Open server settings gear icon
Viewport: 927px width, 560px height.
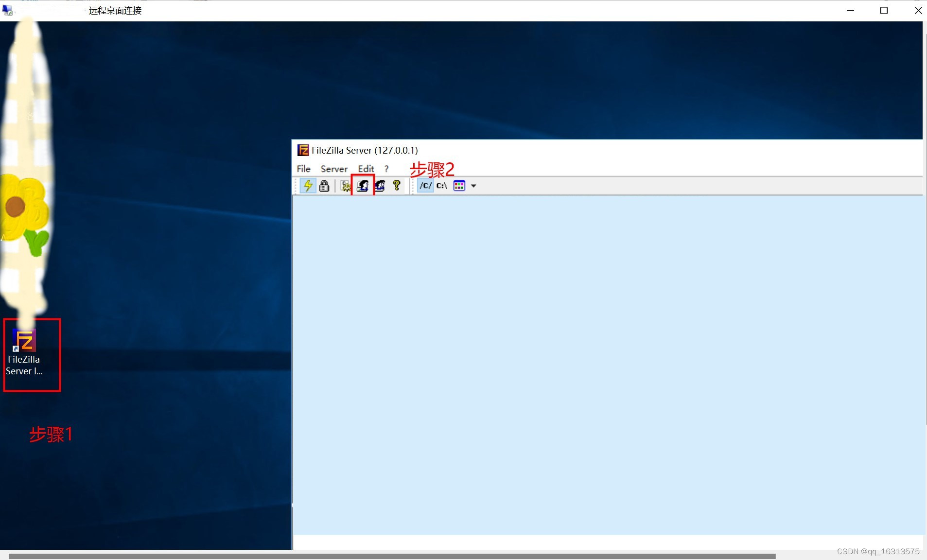(346, 186)
